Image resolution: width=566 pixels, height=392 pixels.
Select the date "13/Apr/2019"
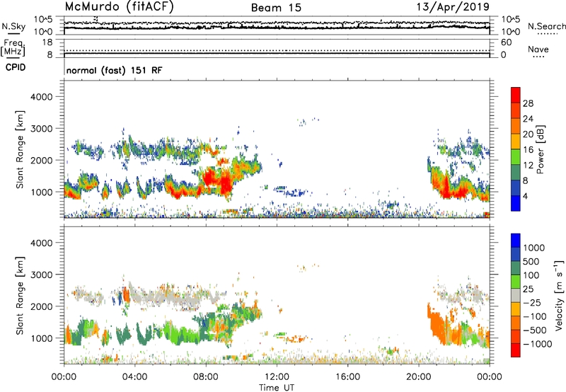[x=453, y=7]
